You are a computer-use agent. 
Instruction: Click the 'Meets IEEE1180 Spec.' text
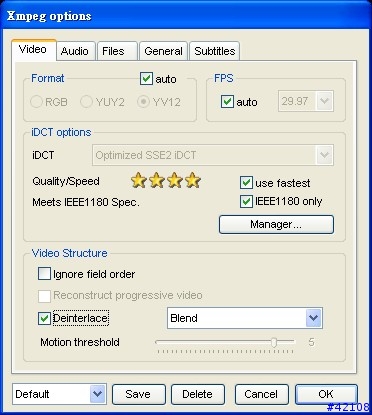point(86,202)
